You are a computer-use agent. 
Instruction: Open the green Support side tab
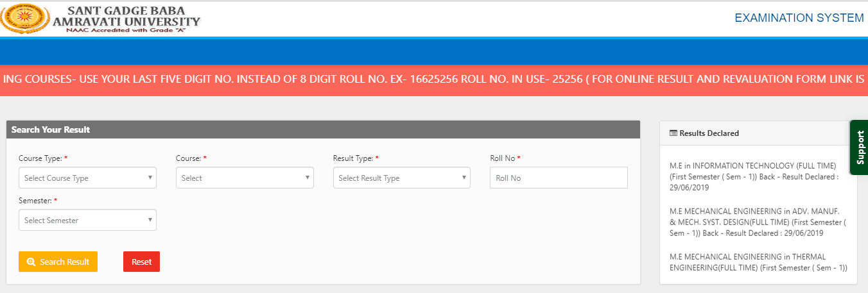pos(859,147)
